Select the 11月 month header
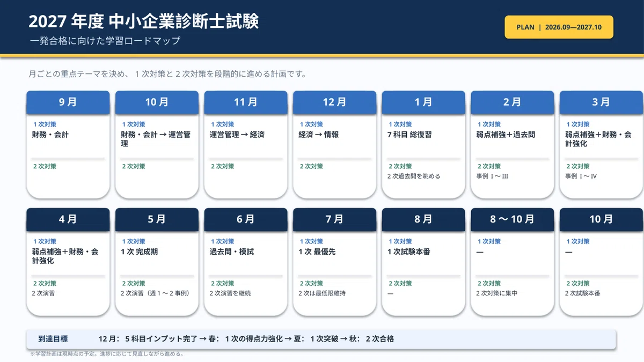This screenshot has height=362, width=644. pyautogui.click(x=246, y=102)
